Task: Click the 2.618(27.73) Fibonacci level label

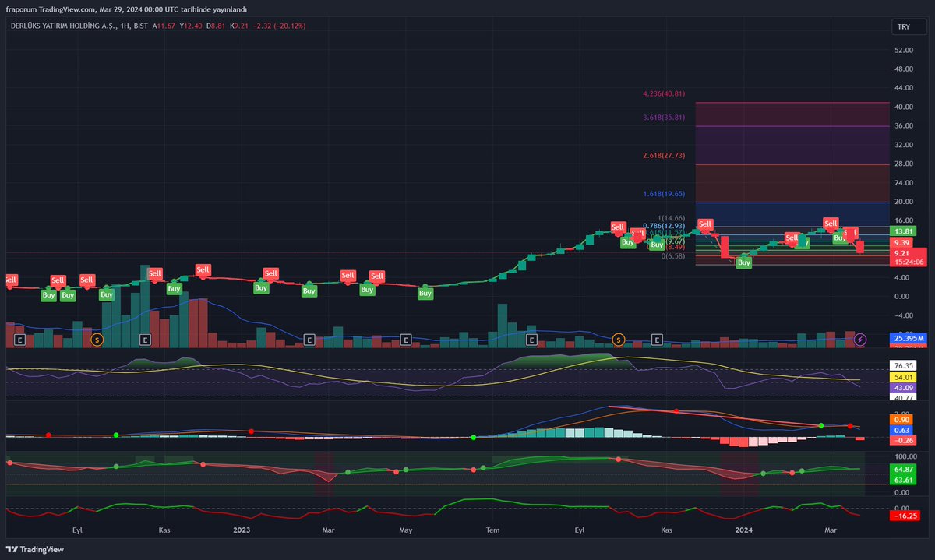Action: pos(664,156)
